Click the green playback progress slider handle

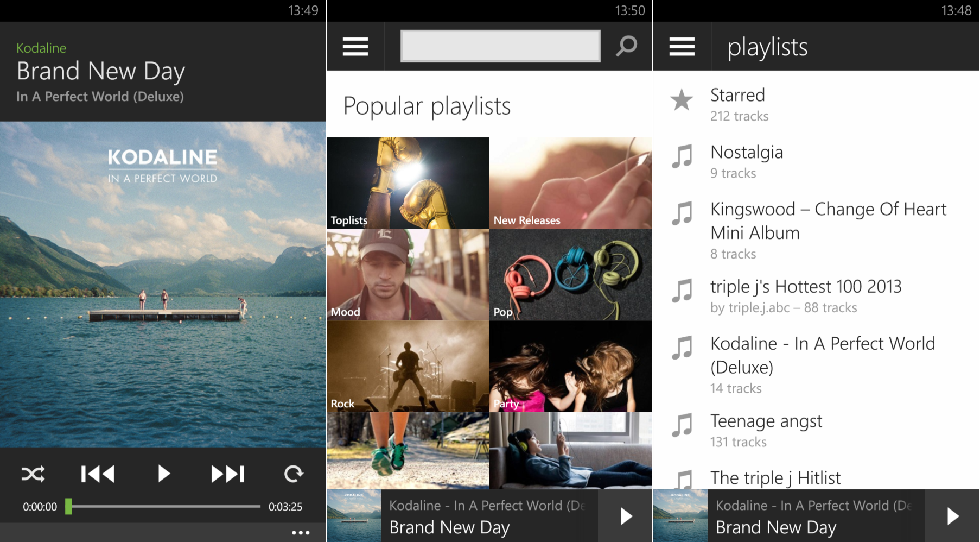[x=68, y=506]
